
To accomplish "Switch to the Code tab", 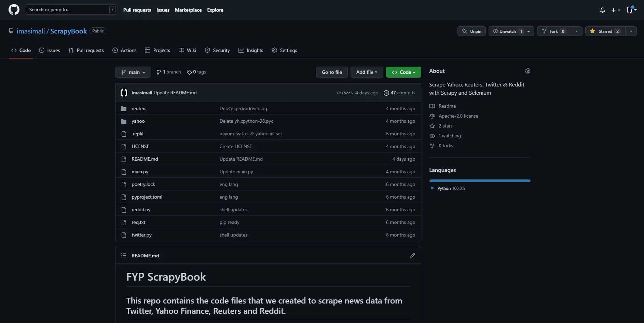I will [x=21, y=50].
